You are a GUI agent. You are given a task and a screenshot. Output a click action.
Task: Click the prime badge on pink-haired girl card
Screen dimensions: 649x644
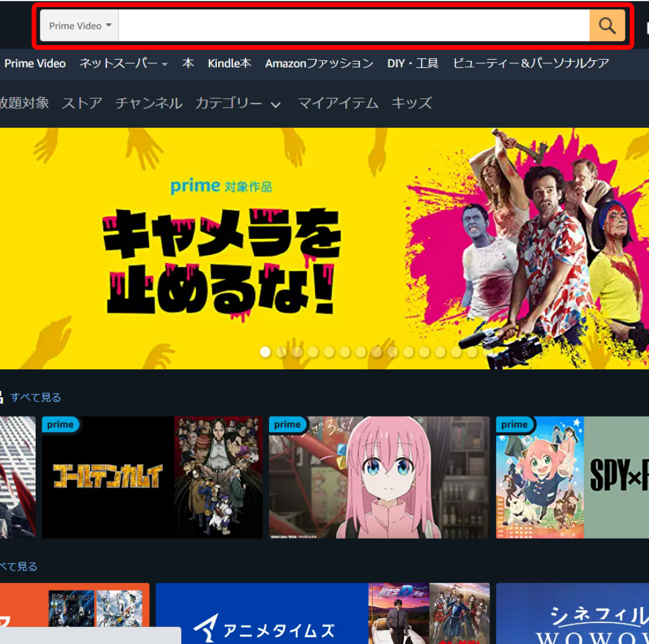tap(288, 424)
